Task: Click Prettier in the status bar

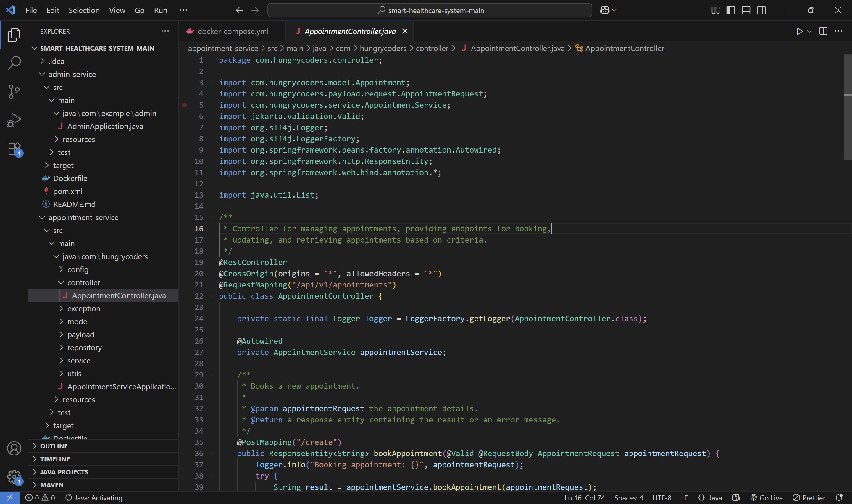Action: (809, 498)
